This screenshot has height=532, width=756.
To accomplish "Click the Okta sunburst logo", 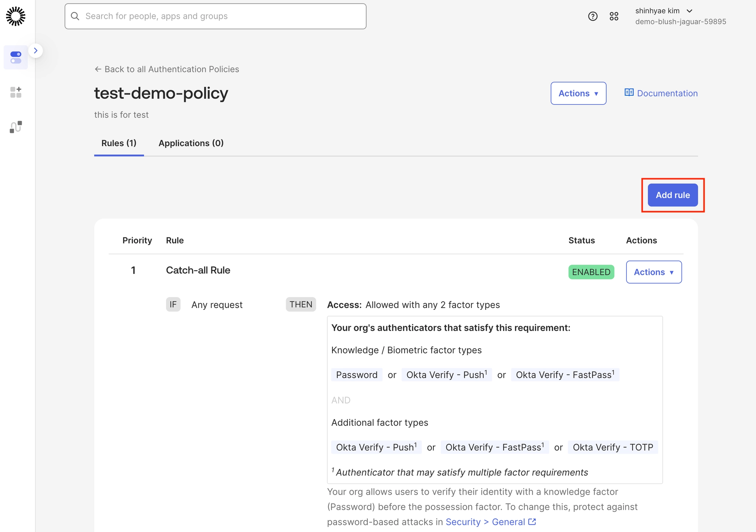I will tap(16, 16).
